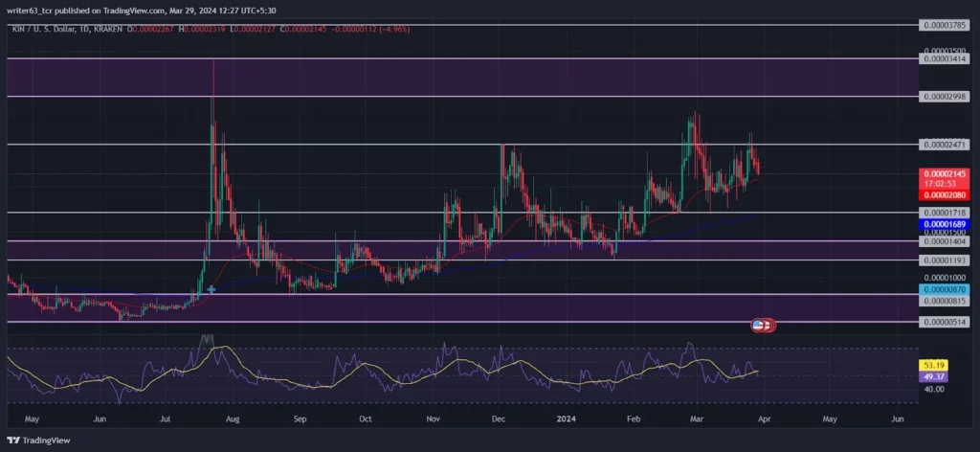Select the 0.00001193 price level label

943,260
